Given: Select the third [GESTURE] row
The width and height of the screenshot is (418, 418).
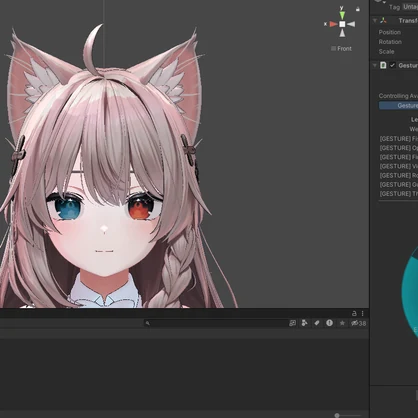Looking at the screenshot, I should (x=398, y=157).
